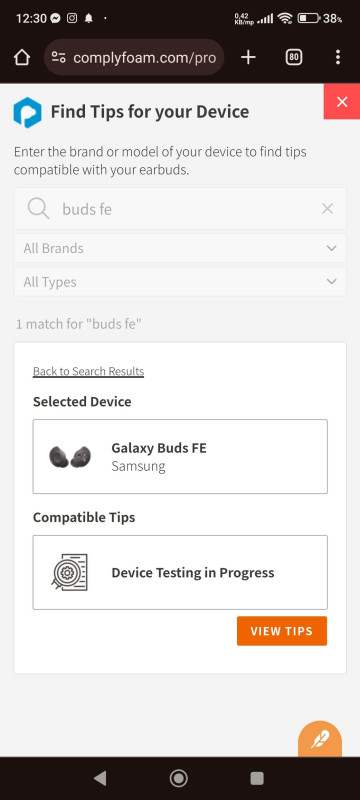The height and width of the screenshot is (800, 360).
Task: Tap the browser home icon
Action: (x=22, y=58)
